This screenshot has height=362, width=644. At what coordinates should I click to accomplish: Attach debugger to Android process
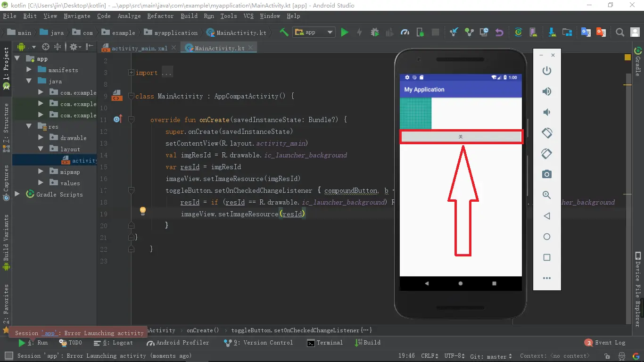pyautogui.click(x=420, y=32)
